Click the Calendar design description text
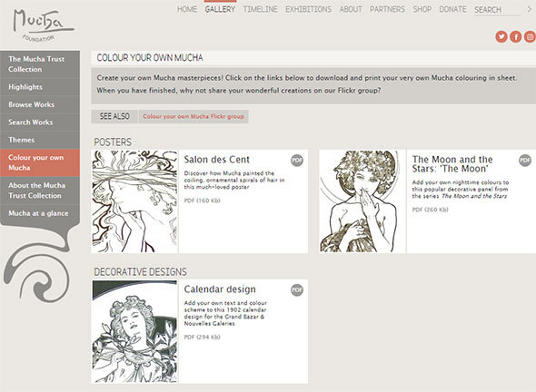Image resolution: width=536 pixels, height=392 pixels. coord(225,313)
